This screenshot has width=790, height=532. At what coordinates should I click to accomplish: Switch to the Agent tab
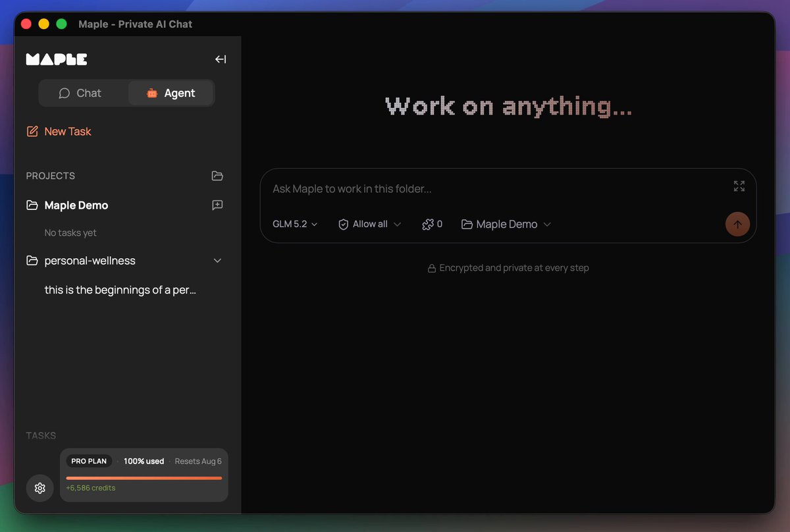pos(171,93)
